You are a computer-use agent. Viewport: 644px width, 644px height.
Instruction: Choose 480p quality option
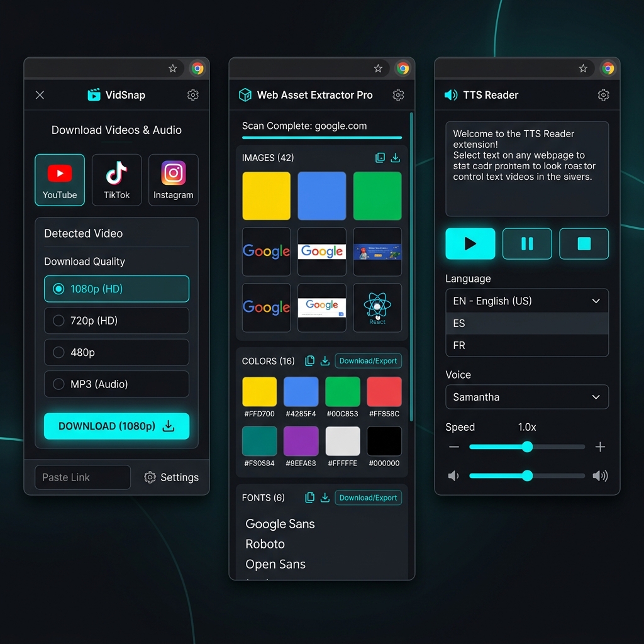[x=116, y=352]
